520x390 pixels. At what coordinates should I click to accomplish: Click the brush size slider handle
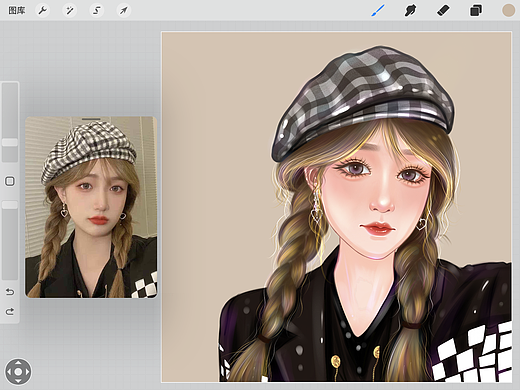[10, 143]
